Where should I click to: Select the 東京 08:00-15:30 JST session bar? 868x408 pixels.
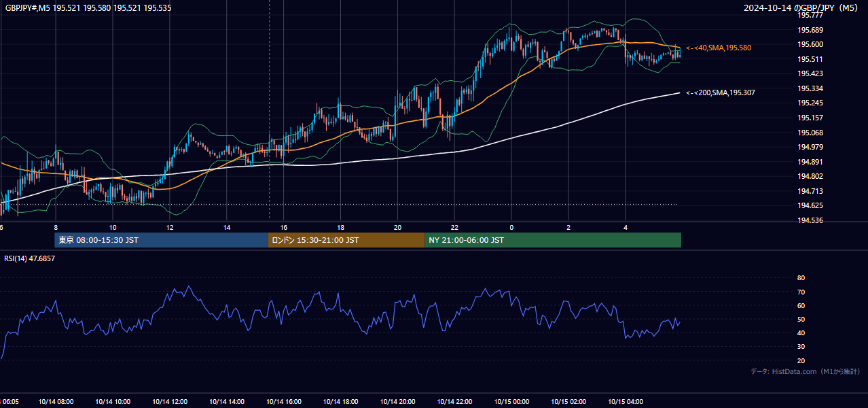pos(162,240)
